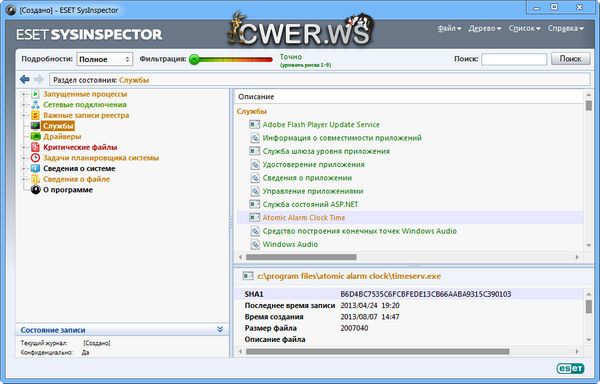Click the Драйверы tree icon

(35, 137)
